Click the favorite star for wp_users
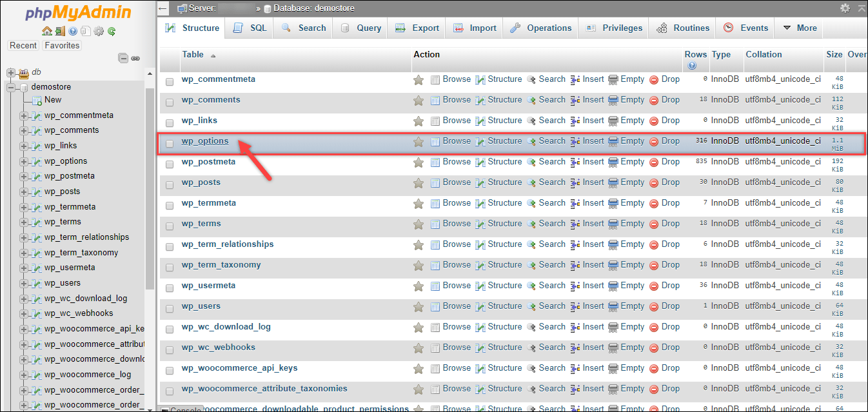The image size is (868, 412). (419, 307)
